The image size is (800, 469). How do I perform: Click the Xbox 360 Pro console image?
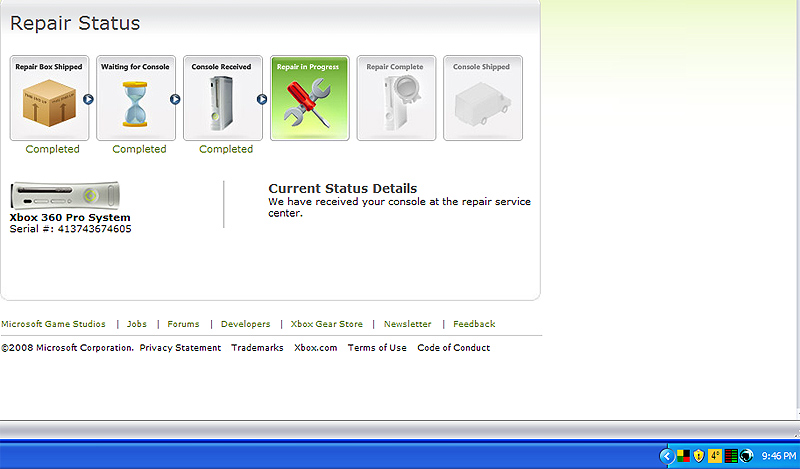(65, 195)
